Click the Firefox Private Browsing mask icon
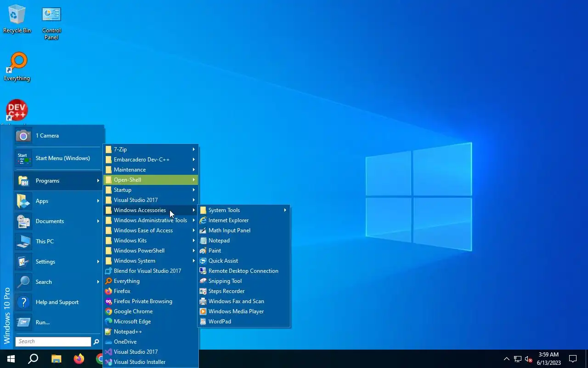Viewport: 588px width, 368px height. point(108,301)
